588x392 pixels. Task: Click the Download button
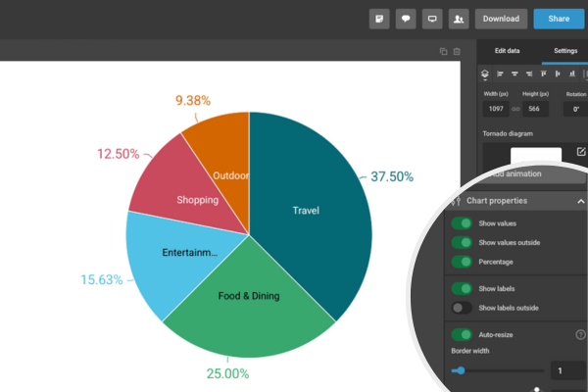tap(501, 19)
